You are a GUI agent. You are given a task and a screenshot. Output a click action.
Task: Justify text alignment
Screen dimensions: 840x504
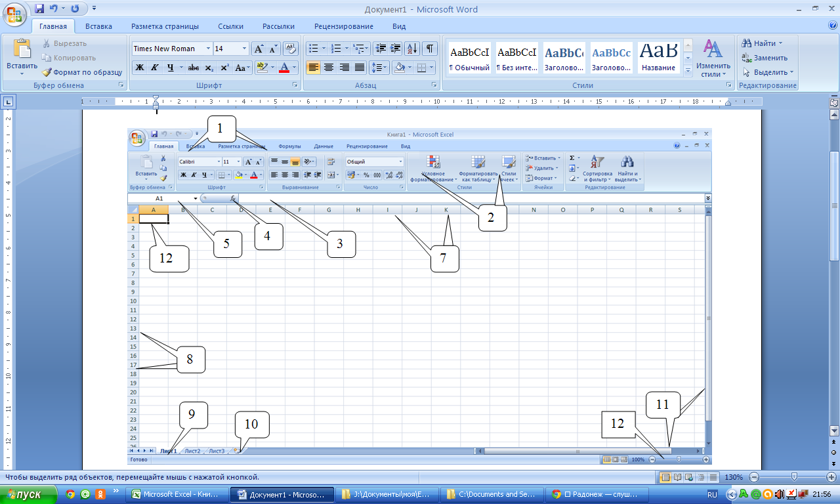(359, 68)
